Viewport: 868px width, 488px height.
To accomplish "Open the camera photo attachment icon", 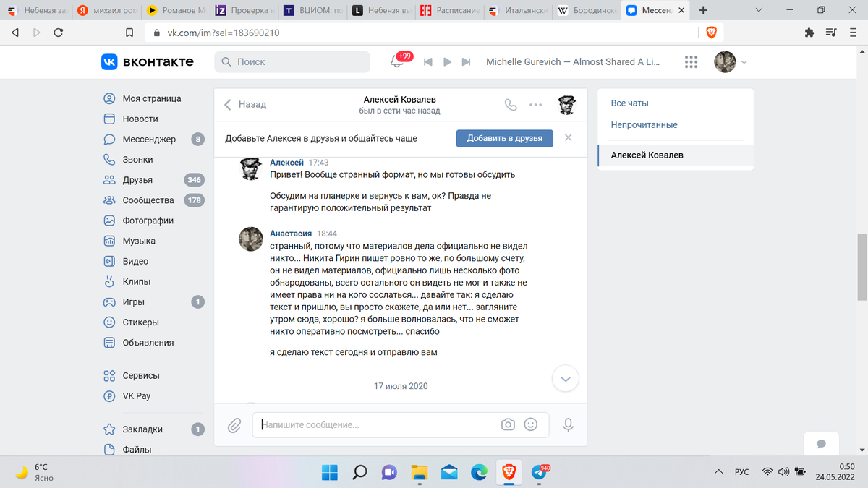I will [x=507, y=424].
